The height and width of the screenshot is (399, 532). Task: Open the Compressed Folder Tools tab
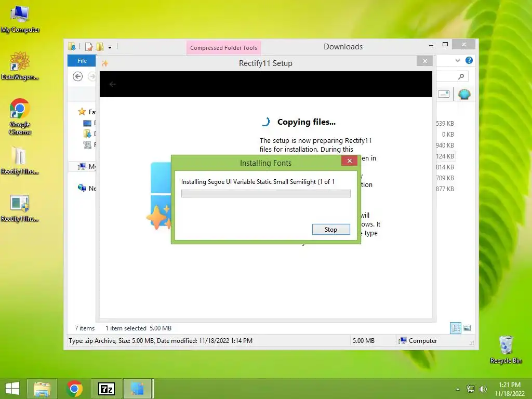tap(223, 48)
